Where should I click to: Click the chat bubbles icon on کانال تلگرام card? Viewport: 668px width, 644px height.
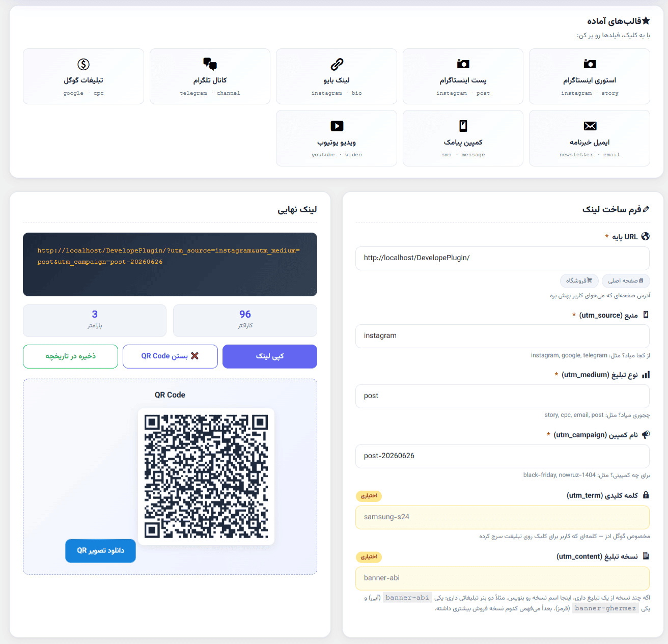coord(210,64)
